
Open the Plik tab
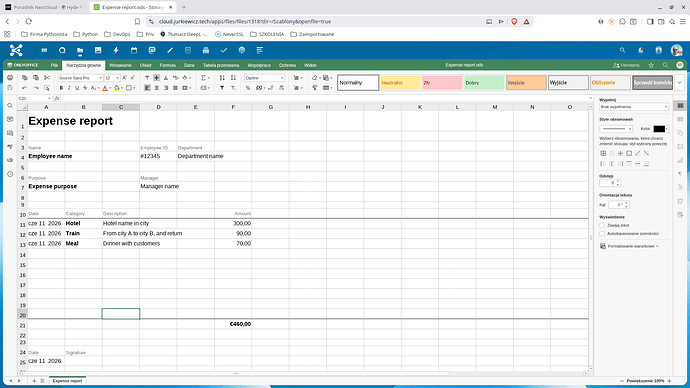pyautogui.click(x=54, y=65)
